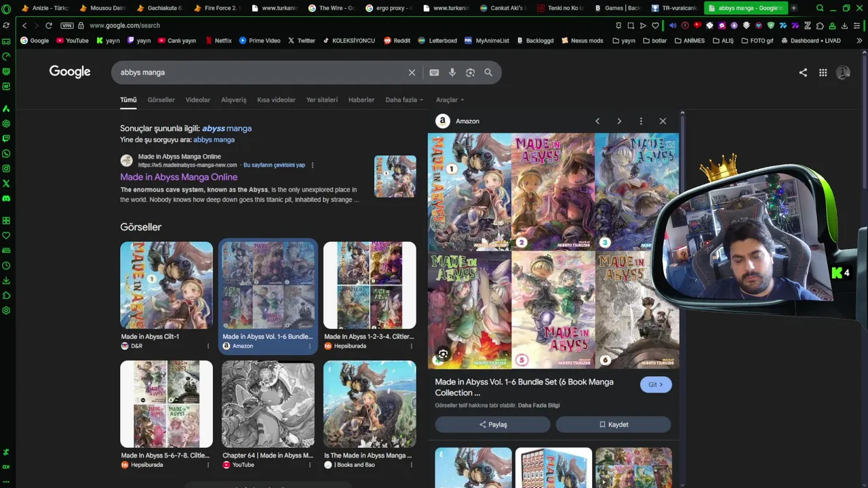Click the Kaydet button

[x=613, y=424]
